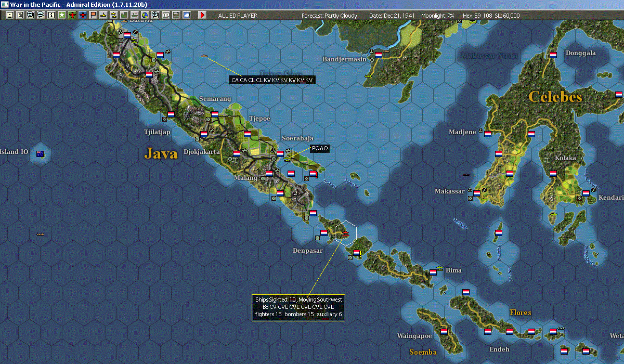This screenshot has width=624, height=364.
Task: Click the OP toolbar button
Action: 165,15
